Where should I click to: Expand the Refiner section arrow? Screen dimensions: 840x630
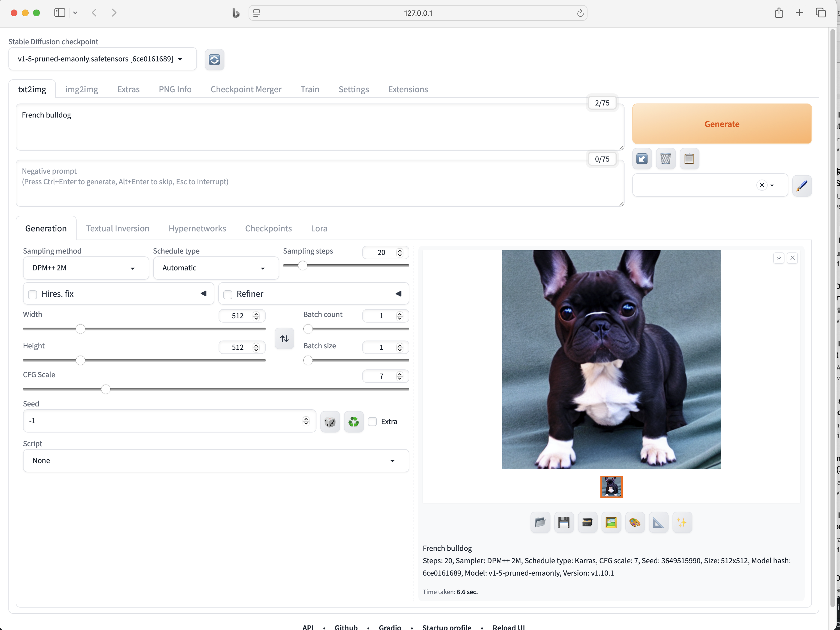point(398,294)
